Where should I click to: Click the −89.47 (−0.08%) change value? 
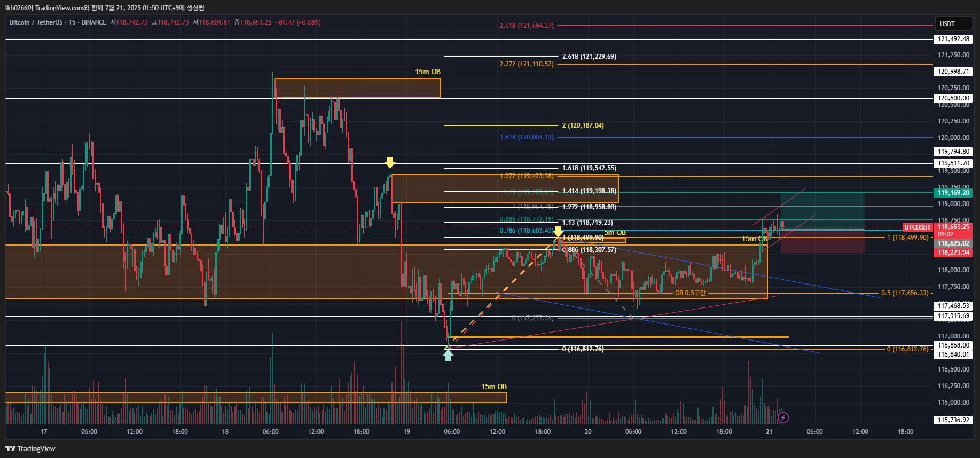click(299, 22)
